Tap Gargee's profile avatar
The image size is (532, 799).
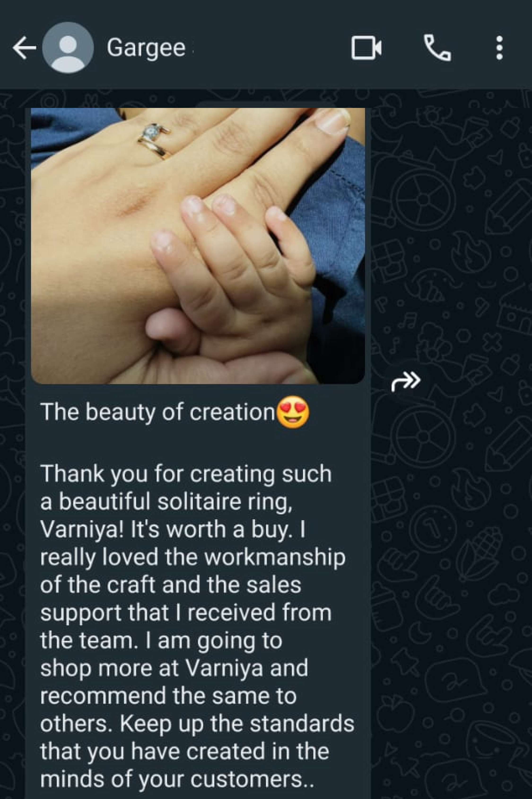[68, 48]
